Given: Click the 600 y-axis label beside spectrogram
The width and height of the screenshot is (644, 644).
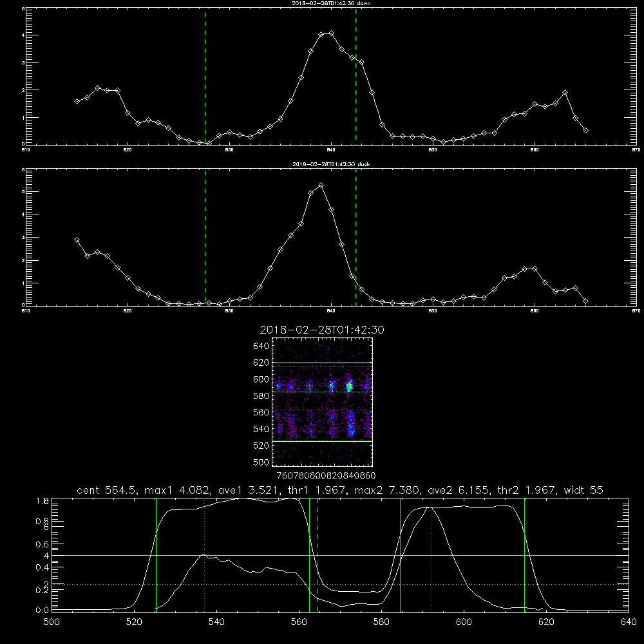Looking at the screenshot, I should pos(261,379).
